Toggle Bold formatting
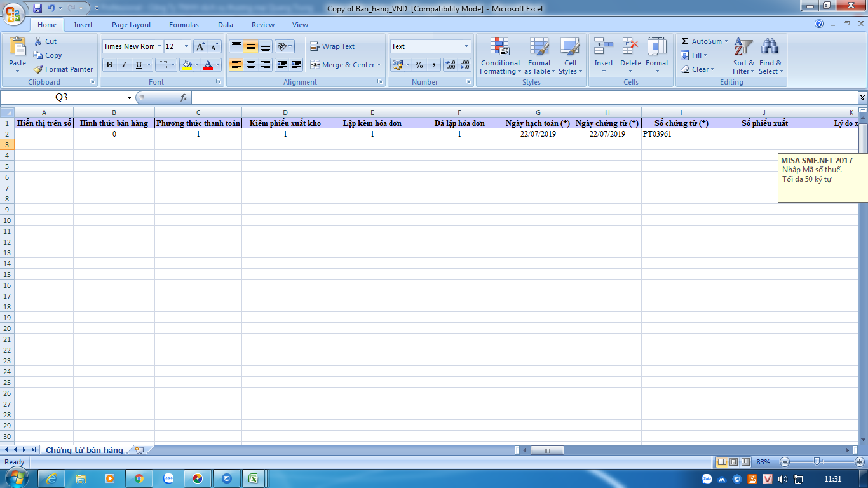868x488 pixels. tap(110, 65)
